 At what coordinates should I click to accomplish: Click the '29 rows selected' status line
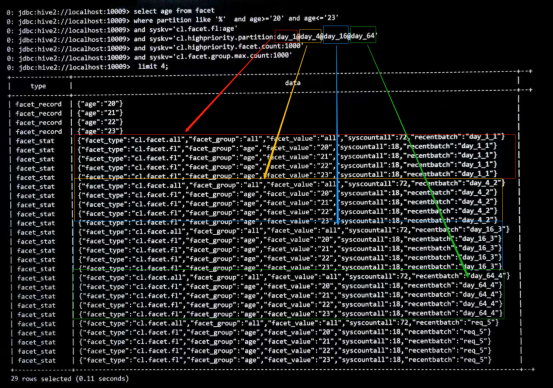click(x=70, y=379)
